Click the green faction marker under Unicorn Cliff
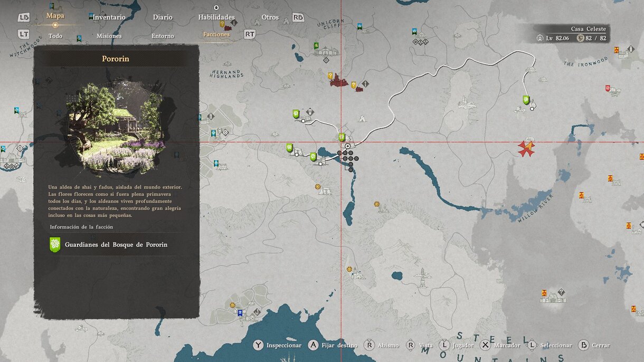 (316, 46)
